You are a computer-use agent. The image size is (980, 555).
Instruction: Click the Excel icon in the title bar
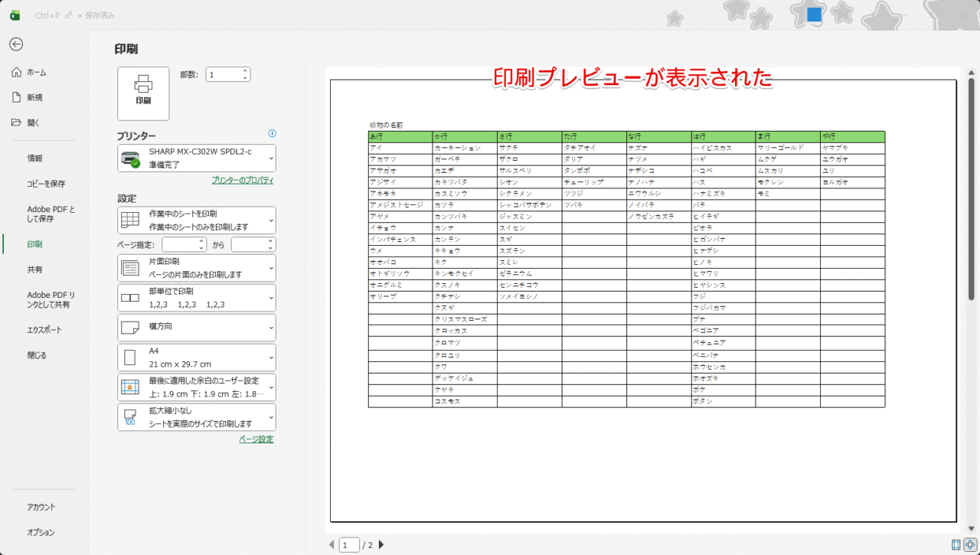point(15,14)
